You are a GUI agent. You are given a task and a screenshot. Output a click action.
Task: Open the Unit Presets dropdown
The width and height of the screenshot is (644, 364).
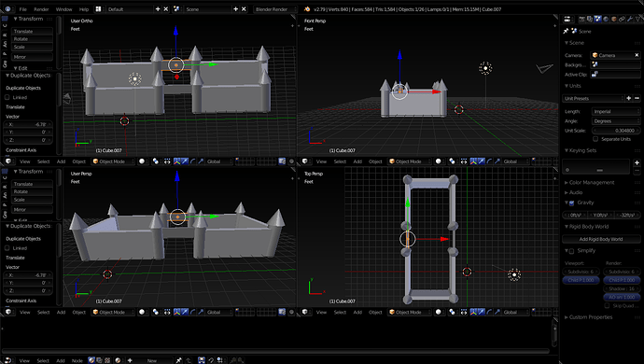[x=593, y=99]
